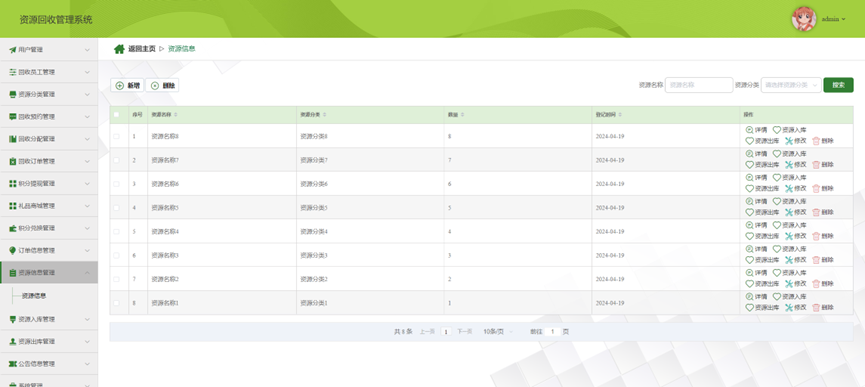The image size is (865, 387).
Task: Sort the table by 数量 column
Action: [x=462, y=115]
